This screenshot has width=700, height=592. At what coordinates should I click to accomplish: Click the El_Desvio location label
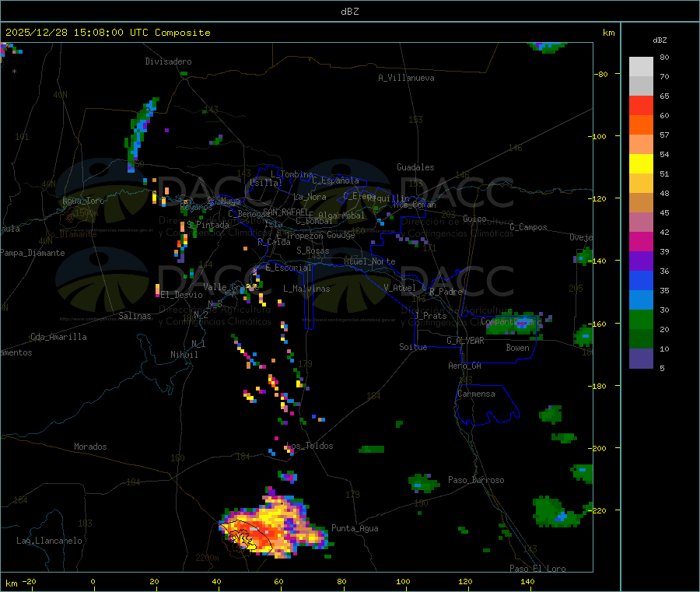182,295
